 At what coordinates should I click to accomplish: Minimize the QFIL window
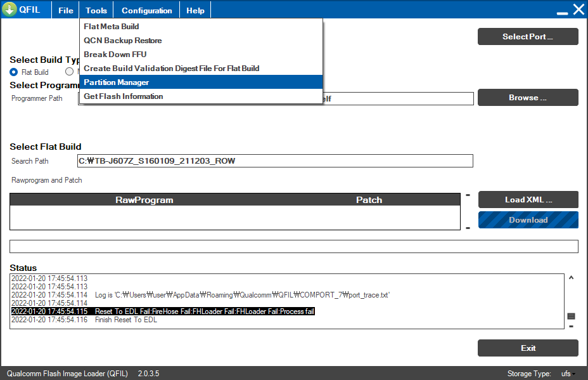click(562, 12)
